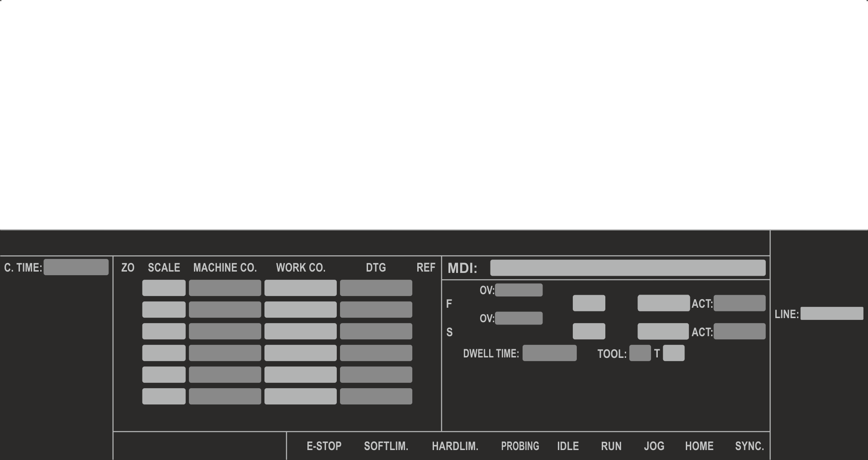Select the HOME status indicator
The height and width of the screenshot is (460, 868).
tap(699, 446)
